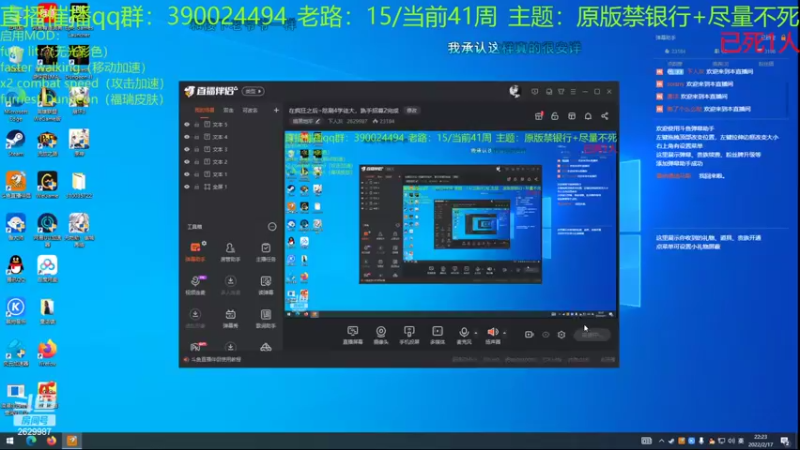Screen dimensions: 800x450
Task: Open the Microsoft Edge desktop shortcut
Action: pos(16,106)
